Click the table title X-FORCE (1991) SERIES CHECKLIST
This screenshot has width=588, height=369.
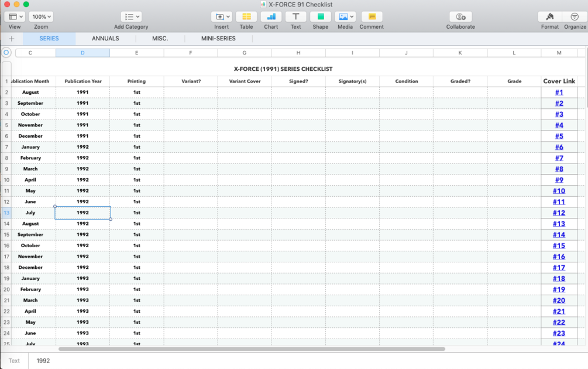pyautogui.click(x=283, y=69)
